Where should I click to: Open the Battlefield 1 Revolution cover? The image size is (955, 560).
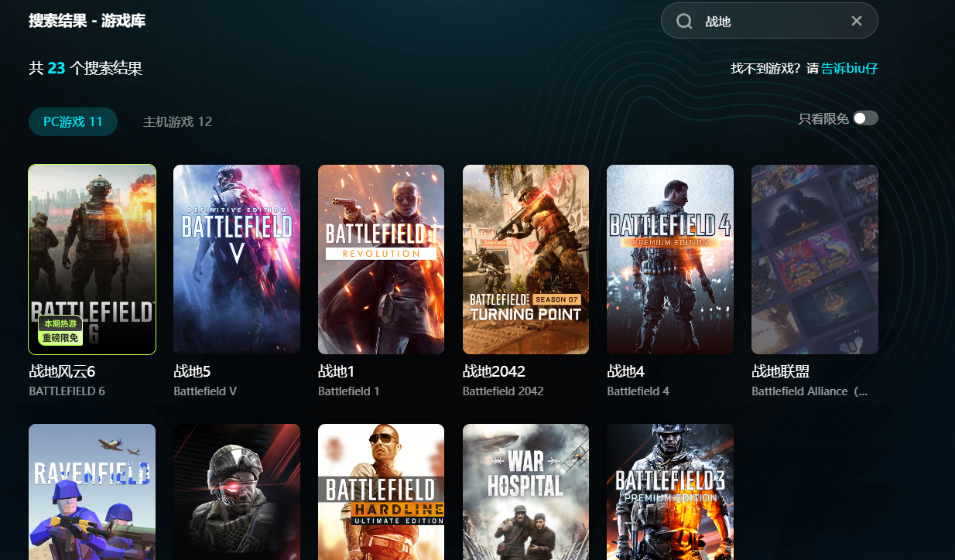click(x=381, y=259)
